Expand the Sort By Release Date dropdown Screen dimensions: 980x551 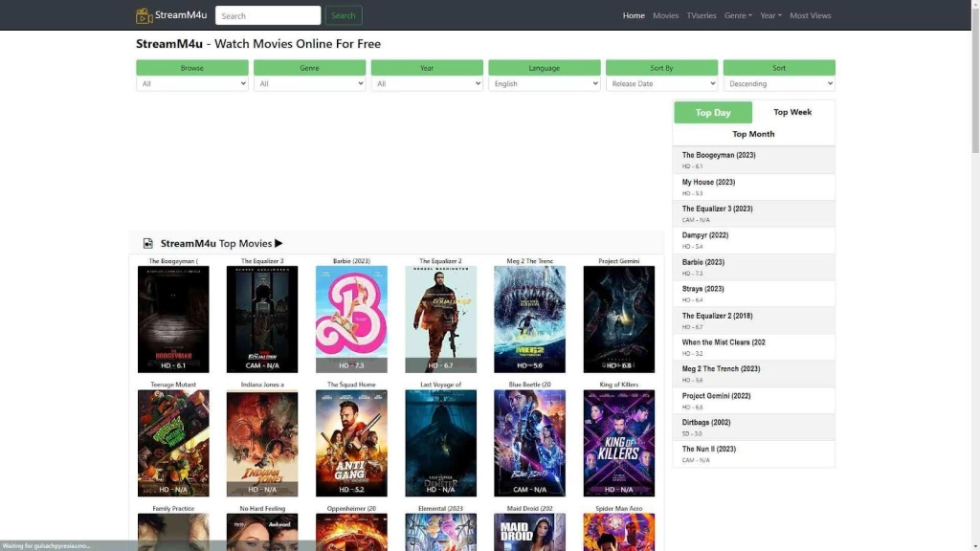point(661,84)
